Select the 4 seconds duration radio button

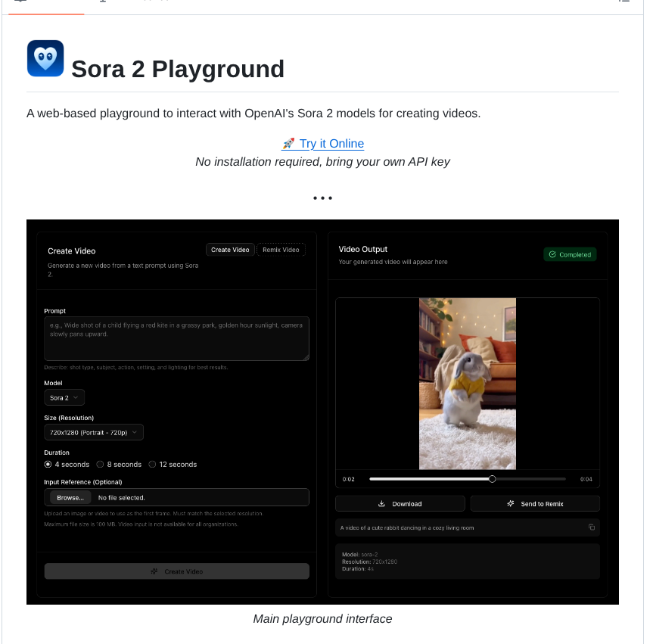point(48,464)
